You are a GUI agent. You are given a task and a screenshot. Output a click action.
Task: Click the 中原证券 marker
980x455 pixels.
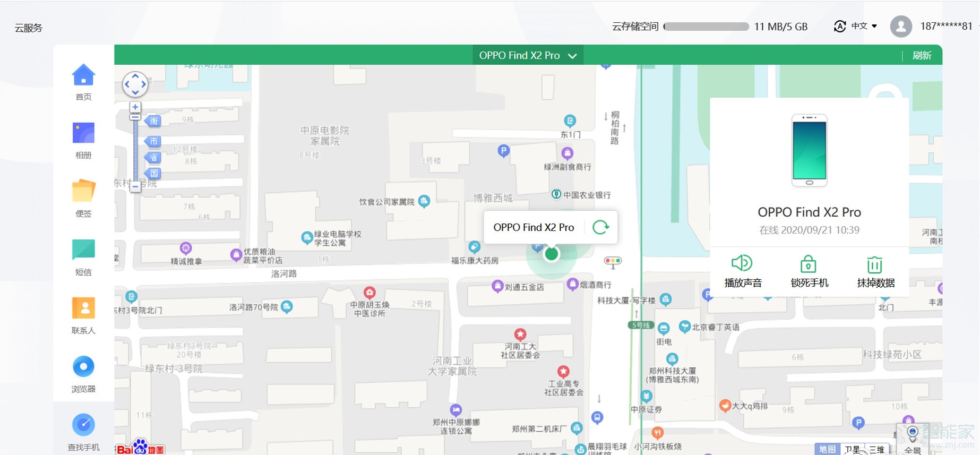click(646, 396)
